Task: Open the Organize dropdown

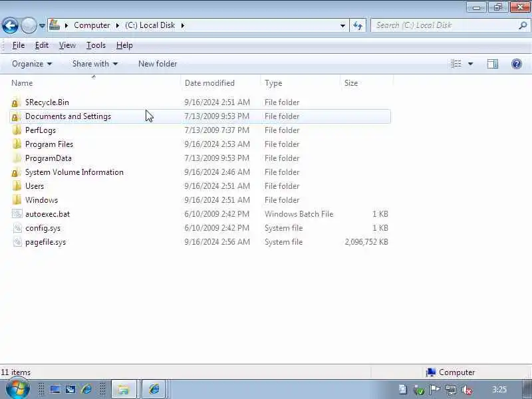Action: click(x=32, y=64)
